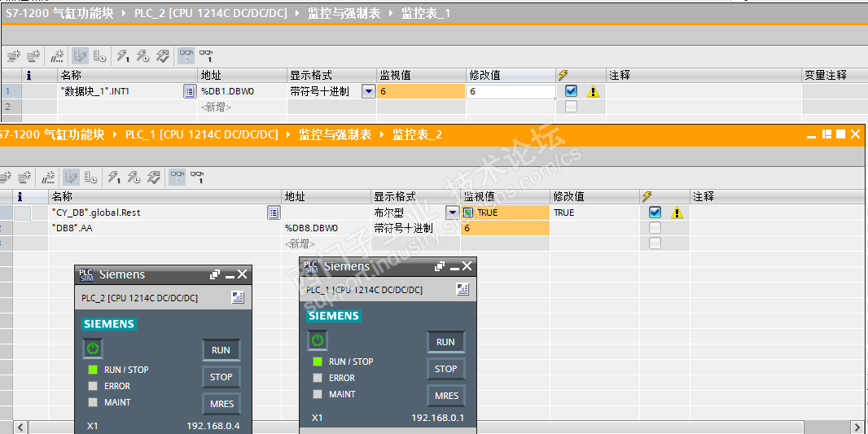
Task: Insert comment line in 监控表_2 toolbar
Action: (x=48, y=178)
